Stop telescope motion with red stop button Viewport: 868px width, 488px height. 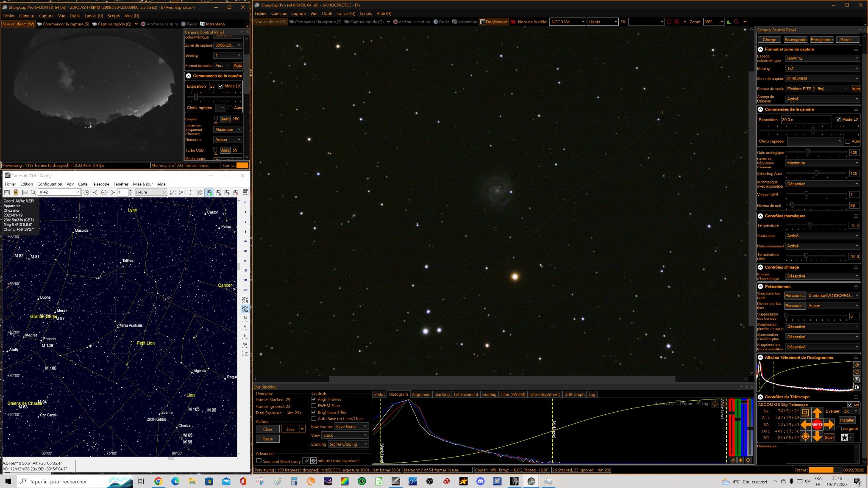(817, 424)
